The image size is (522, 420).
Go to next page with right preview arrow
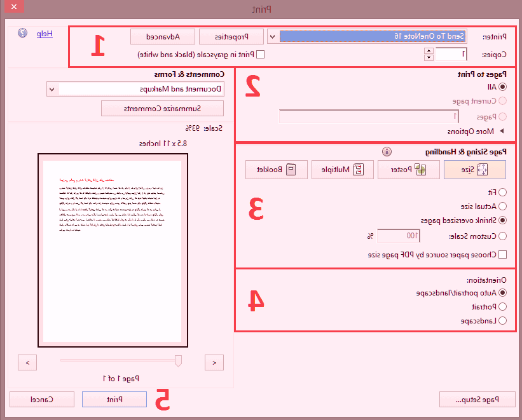[214, 362]
